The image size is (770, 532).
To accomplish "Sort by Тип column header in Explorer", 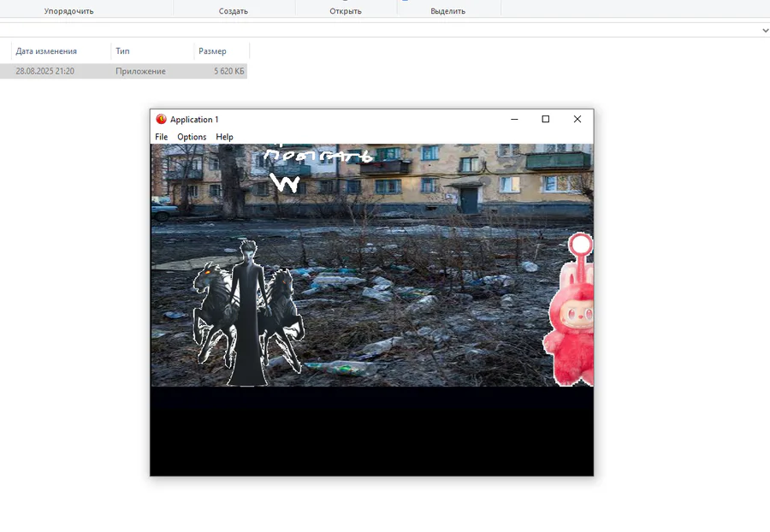I will pyautogui.click(x=122, y=51).
